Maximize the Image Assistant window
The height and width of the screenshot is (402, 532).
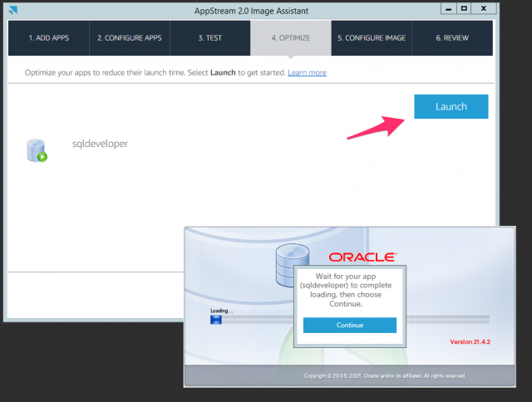point(464,8)
